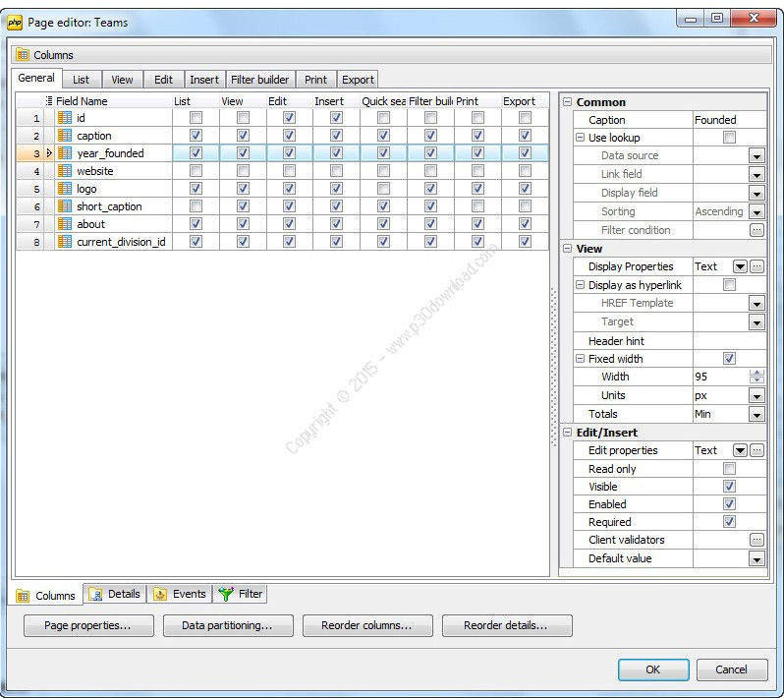The height and width of the screenshot is (698, 784).
Task: Toggle Print checkbox for short_caption field
Action: point(477,206)
